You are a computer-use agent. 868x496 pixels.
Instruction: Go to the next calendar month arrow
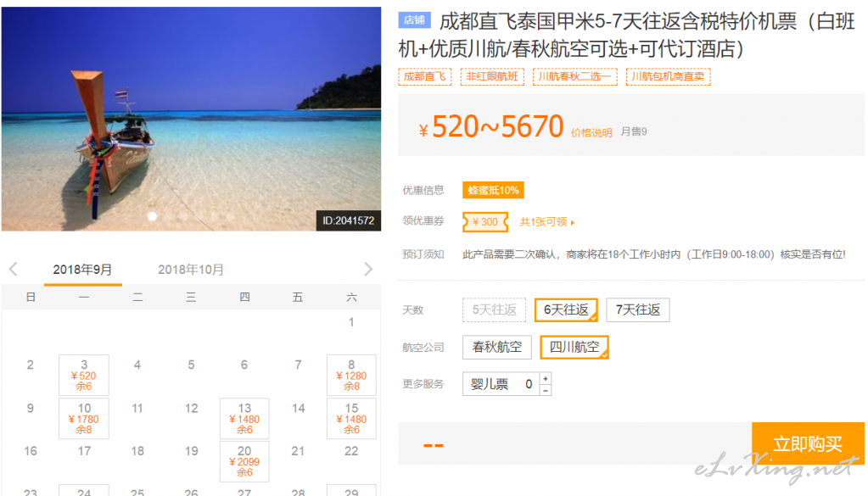coord(368,270)
